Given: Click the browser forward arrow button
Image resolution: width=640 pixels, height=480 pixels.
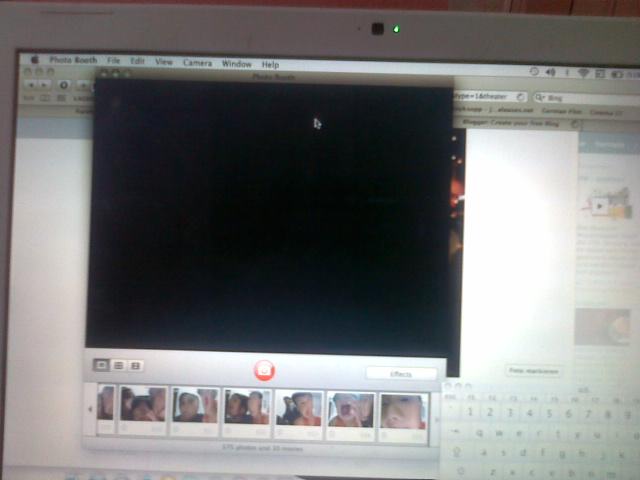Looking at the screenshot, I should click(44, 85).
